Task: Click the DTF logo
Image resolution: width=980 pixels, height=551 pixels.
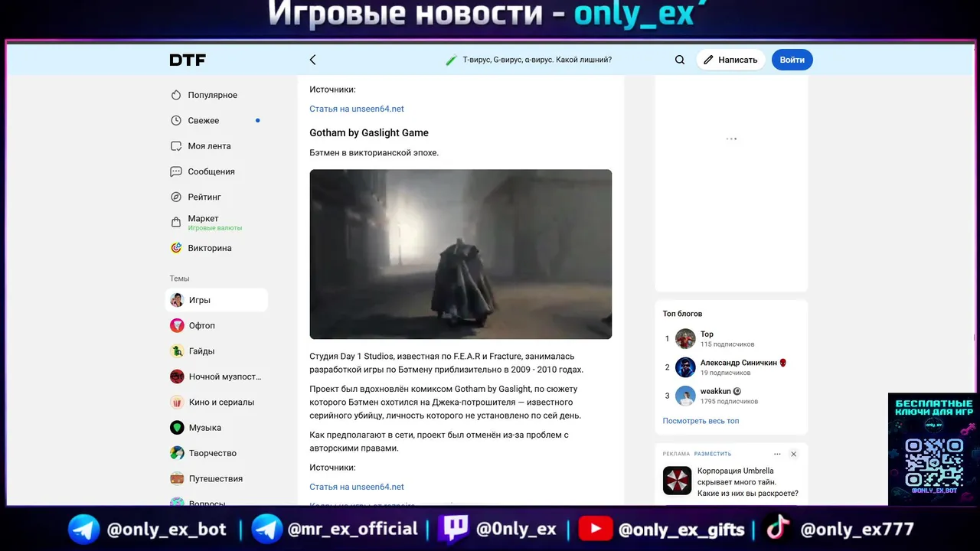Action: pos(188,60)
